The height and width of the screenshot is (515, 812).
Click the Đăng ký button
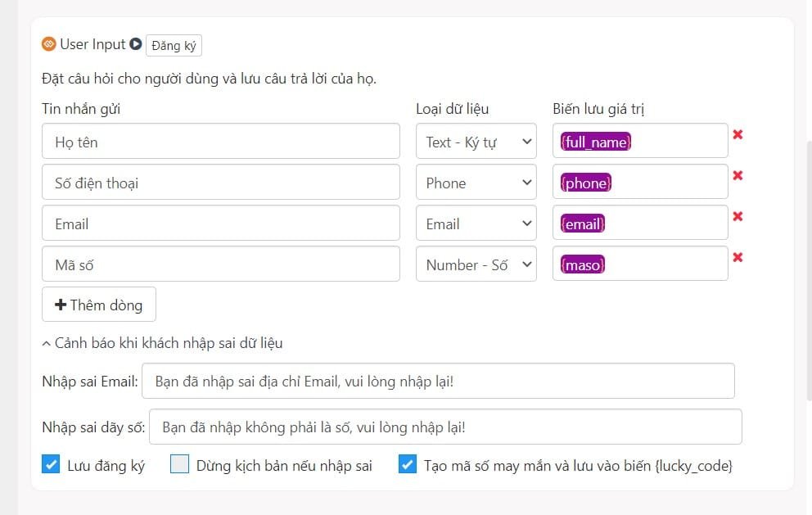tap(174, 45)
